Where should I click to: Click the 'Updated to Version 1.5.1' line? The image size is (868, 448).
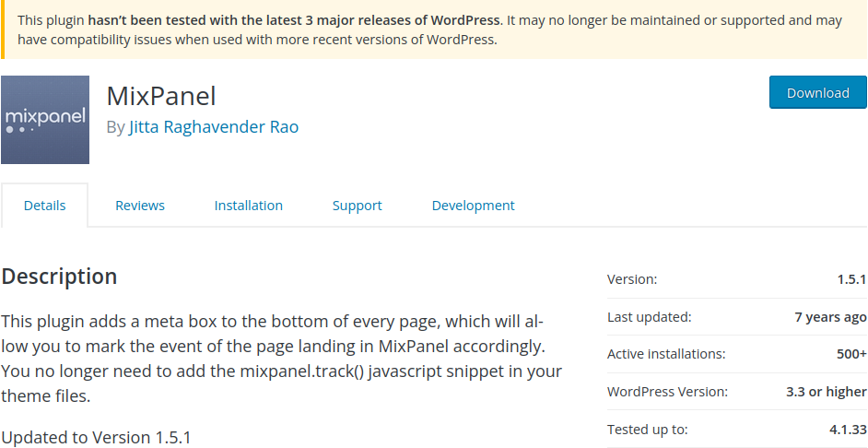(97, 438)
